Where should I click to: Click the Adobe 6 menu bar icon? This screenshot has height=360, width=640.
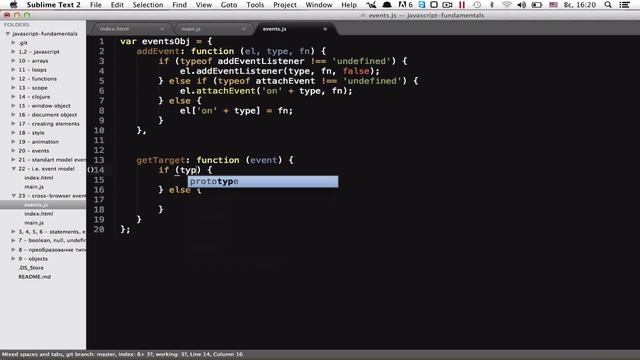coord(405,5)
